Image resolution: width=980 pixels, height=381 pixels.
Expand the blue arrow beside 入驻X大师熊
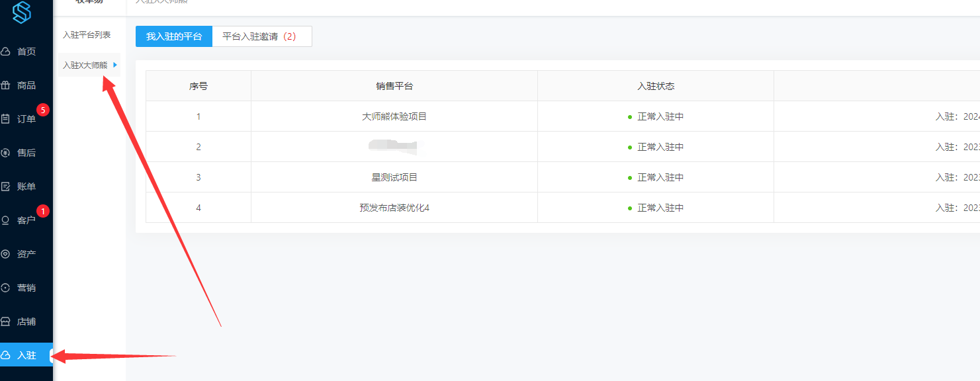[x=115, y=65]
